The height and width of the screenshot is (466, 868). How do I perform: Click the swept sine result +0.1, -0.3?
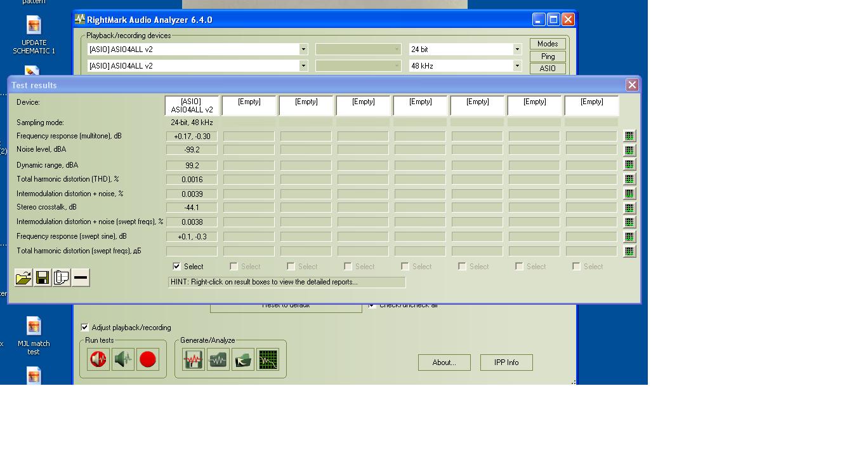click(x=192, y=237)
